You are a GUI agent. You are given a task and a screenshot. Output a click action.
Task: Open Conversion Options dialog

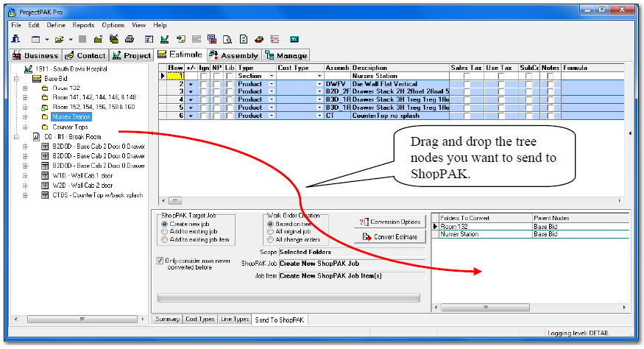pyautogui.click(x=390, y=222)
